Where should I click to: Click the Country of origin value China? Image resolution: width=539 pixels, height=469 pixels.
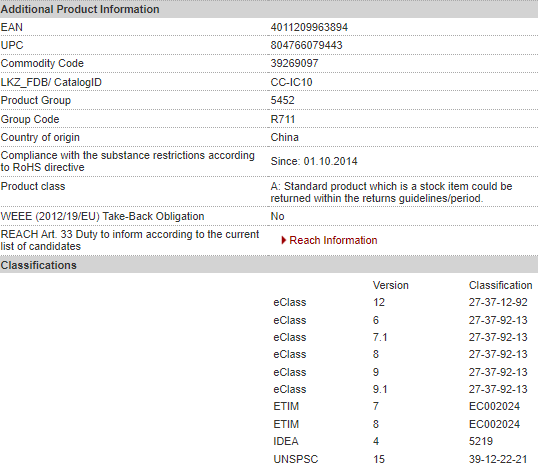tap(284, 137)
